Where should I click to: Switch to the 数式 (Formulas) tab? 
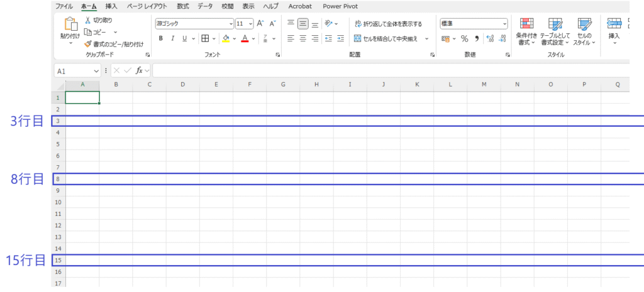pyautogui.click(x=182, y=6)
